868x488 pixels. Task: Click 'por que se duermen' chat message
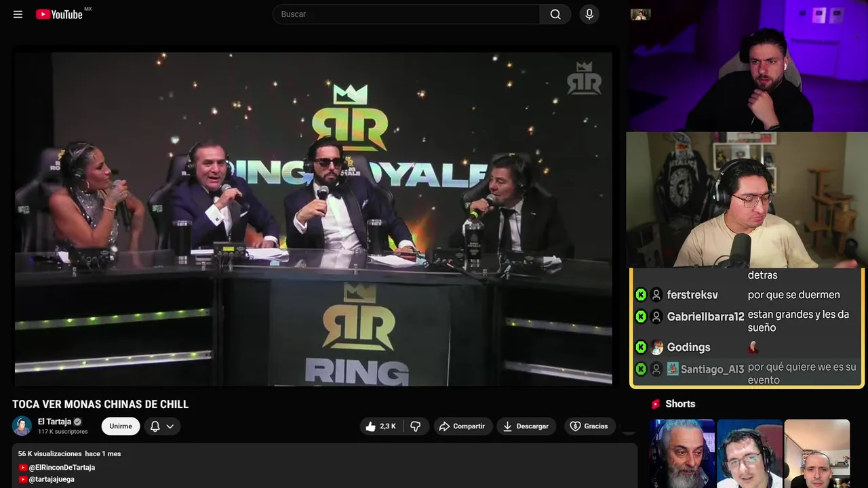(x=794, y=295)
